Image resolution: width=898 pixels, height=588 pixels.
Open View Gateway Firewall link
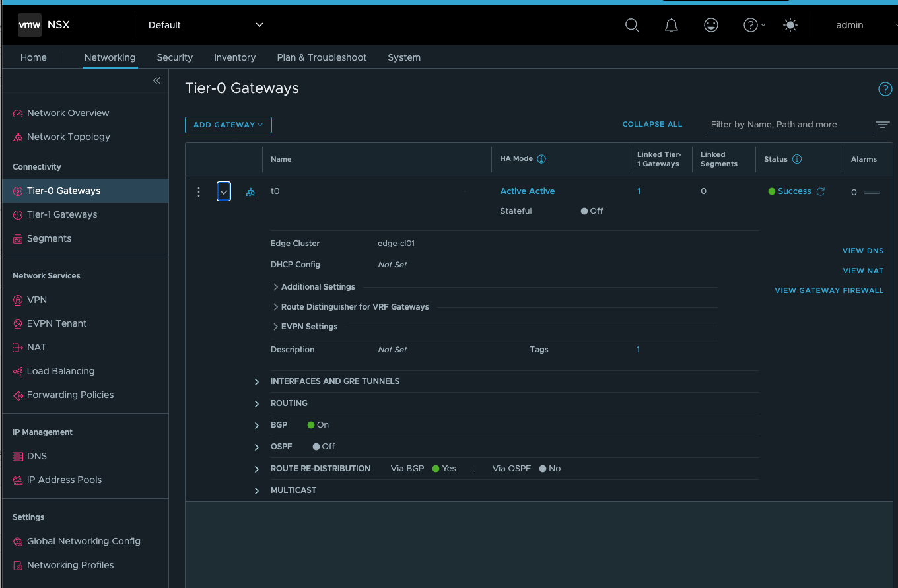pos(829,290)
